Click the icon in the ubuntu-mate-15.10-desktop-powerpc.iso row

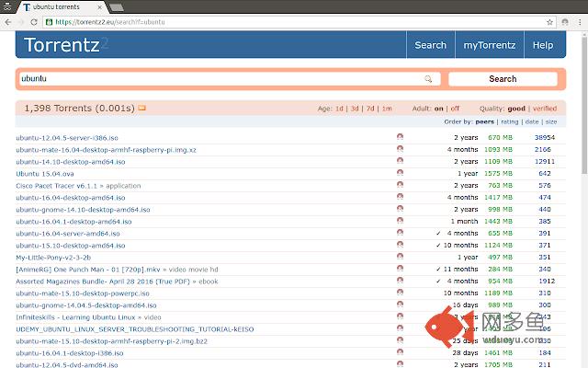tap(401, 293)
